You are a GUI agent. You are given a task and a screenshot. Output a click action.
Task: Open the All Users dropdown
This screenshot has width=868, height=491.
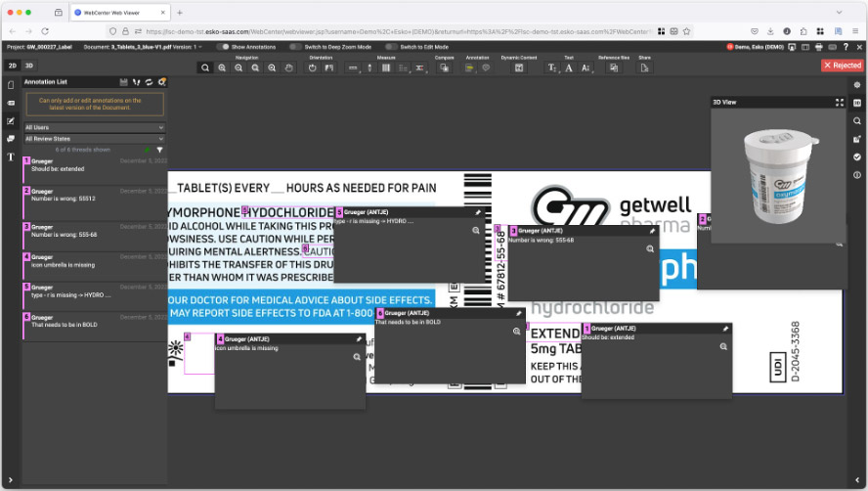[x=94, y=127]
